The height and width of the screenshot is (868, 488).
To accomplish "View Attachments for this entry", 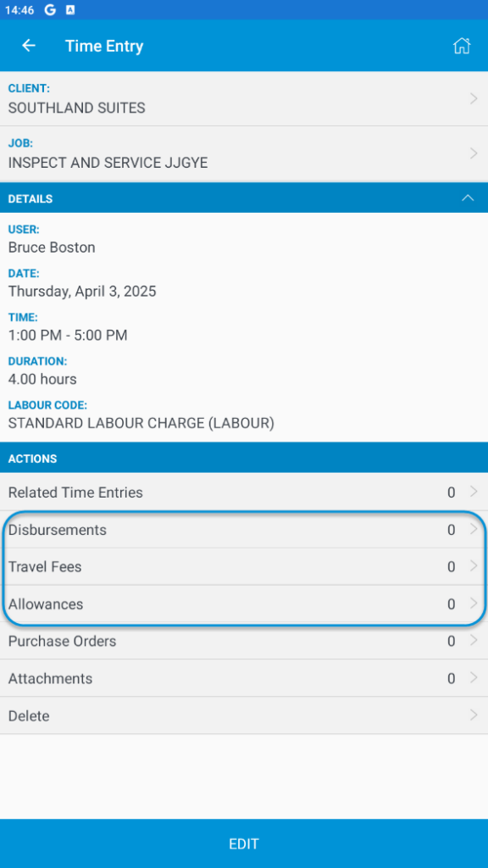I will coord(244,678).
